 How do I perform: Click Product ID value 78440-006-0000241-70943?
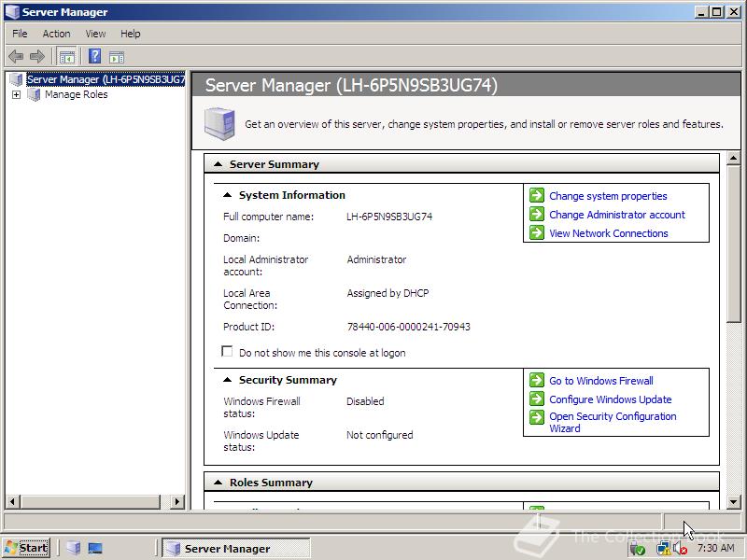click(x=408, y=327)
